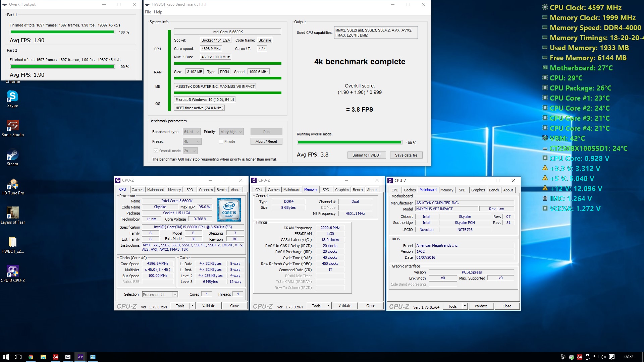The width and height of the screenshot is (644, 362).
Task: Open the Sonic Studio desktop shortcut
Action: tap(12, 128)
